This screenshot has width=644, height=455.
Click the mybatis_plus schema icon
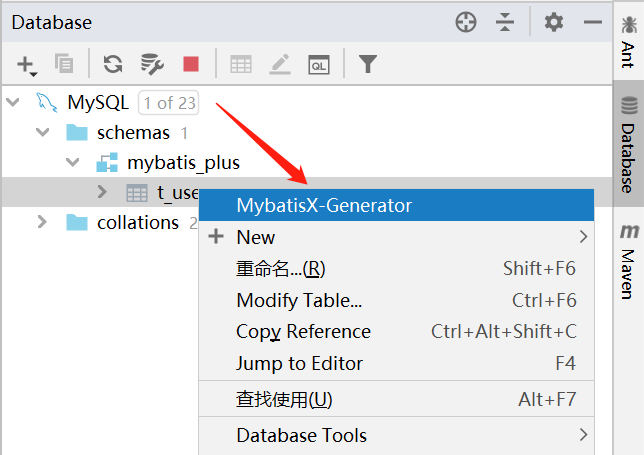107,163
